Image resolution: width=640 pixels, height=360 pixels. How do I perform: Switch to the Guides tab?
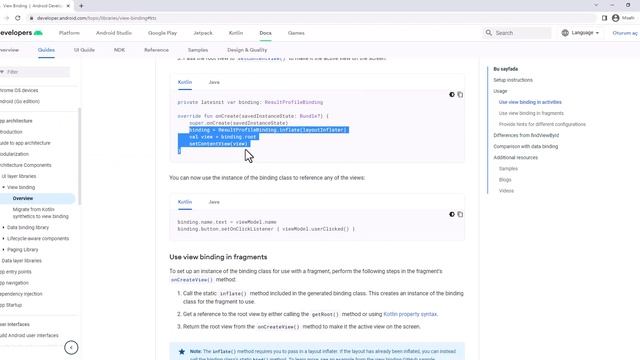[x=46, y=50]
